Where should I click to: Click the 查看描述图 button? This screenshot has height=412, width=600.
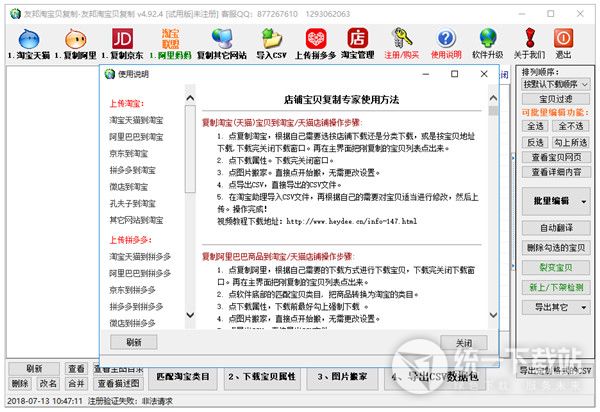click(x=118, y=383)
